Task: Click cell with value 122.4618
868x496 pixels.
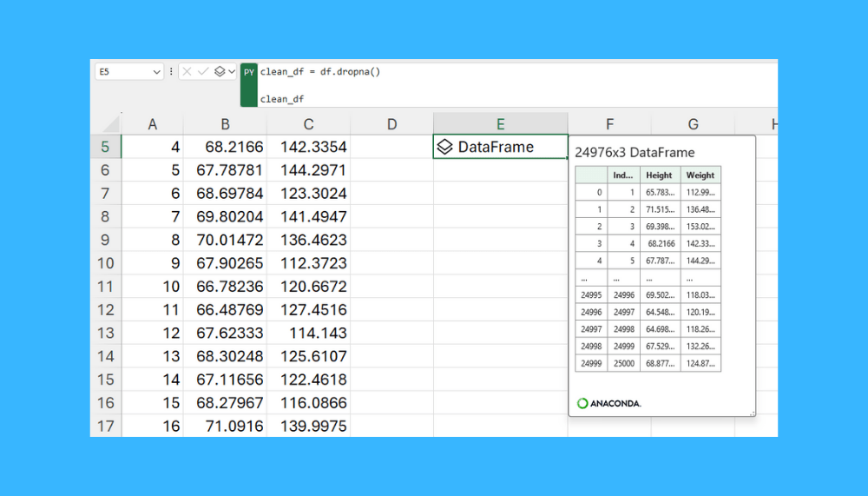Action: tap(308, 380)
